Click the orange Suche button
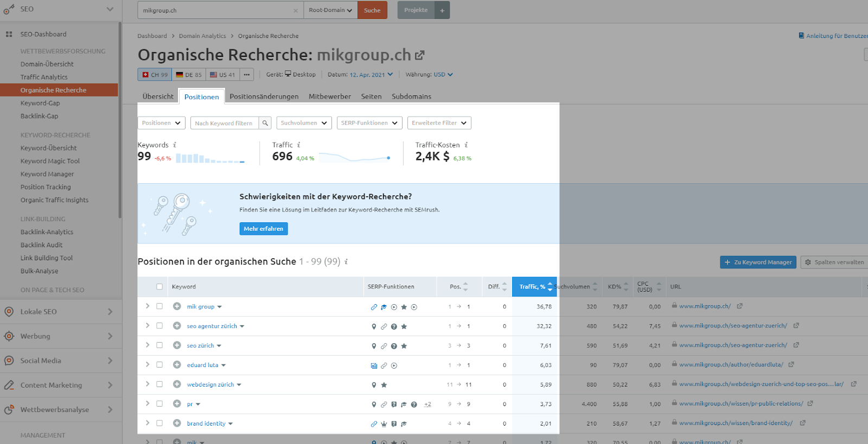The image size is (868, 444). tap(372, 10)
